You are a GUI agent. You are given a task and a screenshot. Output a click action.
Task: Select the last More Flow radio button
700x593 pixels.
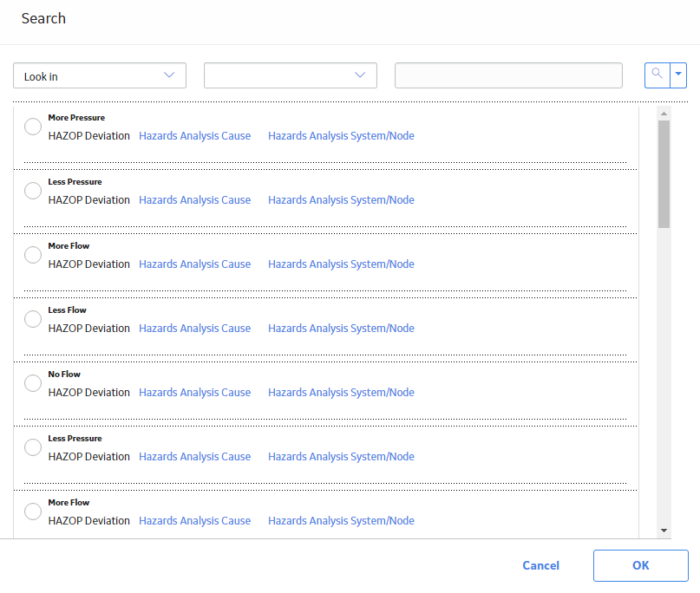coord(33,512)
